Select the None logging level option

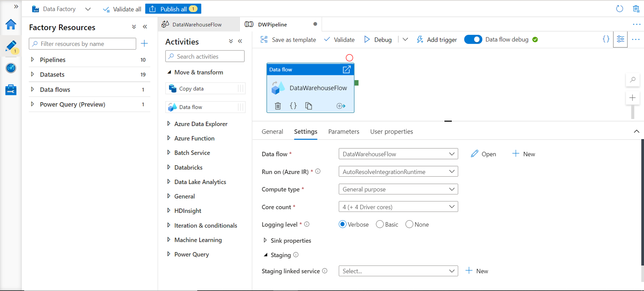coord(409,224)
